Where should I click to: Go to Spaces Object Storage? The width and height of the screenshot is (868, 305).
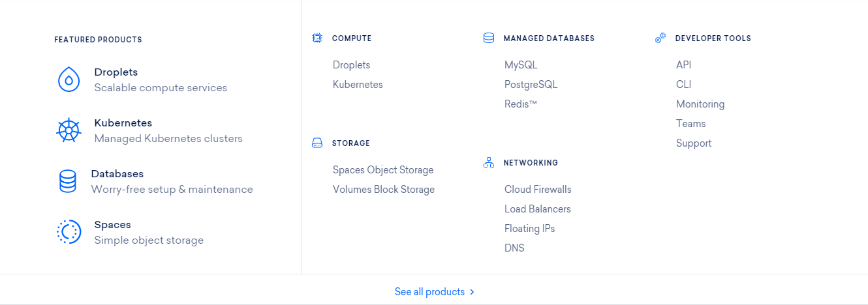pyautogui.click(x=383, y=169)
